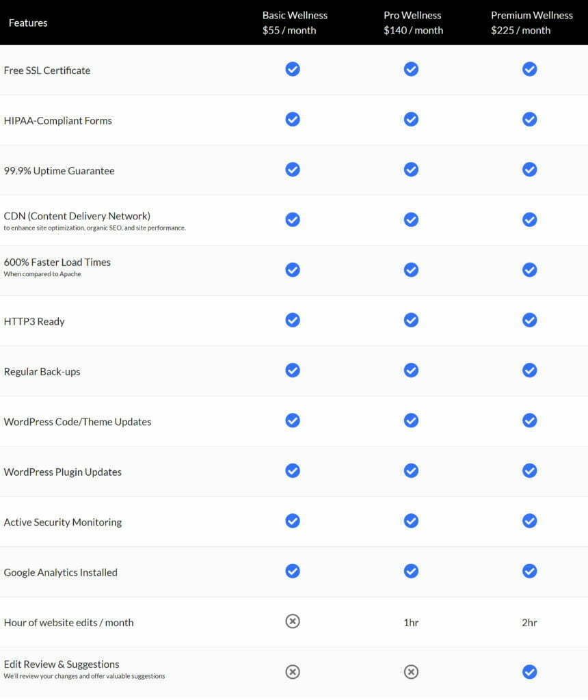
Task: Click Basic Wellness X icon for website edits
Action: click(293, 621)
